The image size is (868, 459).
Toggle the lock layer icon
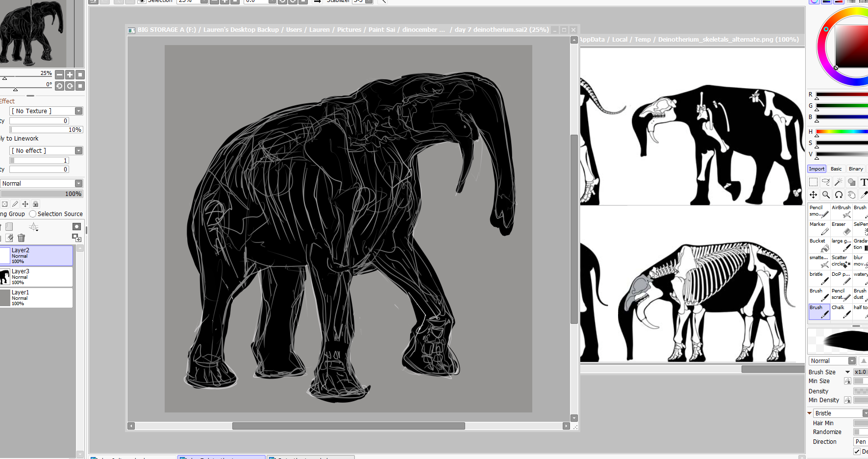35,204
